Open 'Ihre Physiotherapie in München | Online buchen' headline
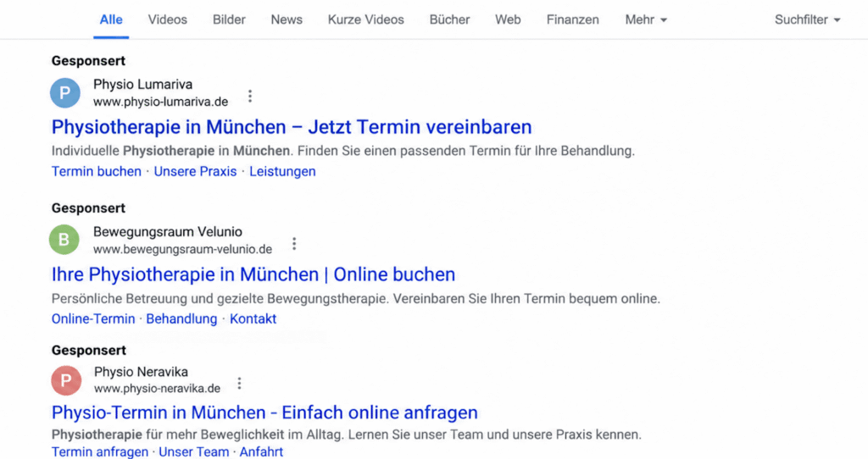This screenshot has width=868, height=459. [x=253, y=274]
